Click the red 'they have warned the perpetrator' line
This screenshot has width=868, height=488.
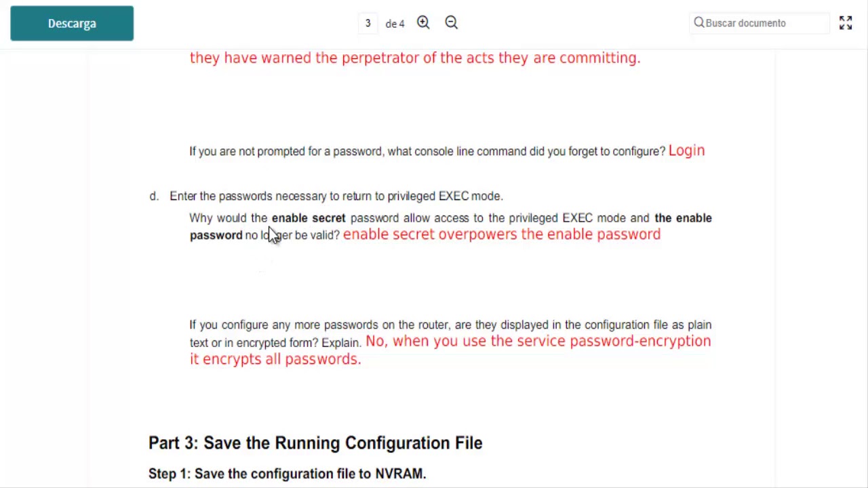pos(414,58)
